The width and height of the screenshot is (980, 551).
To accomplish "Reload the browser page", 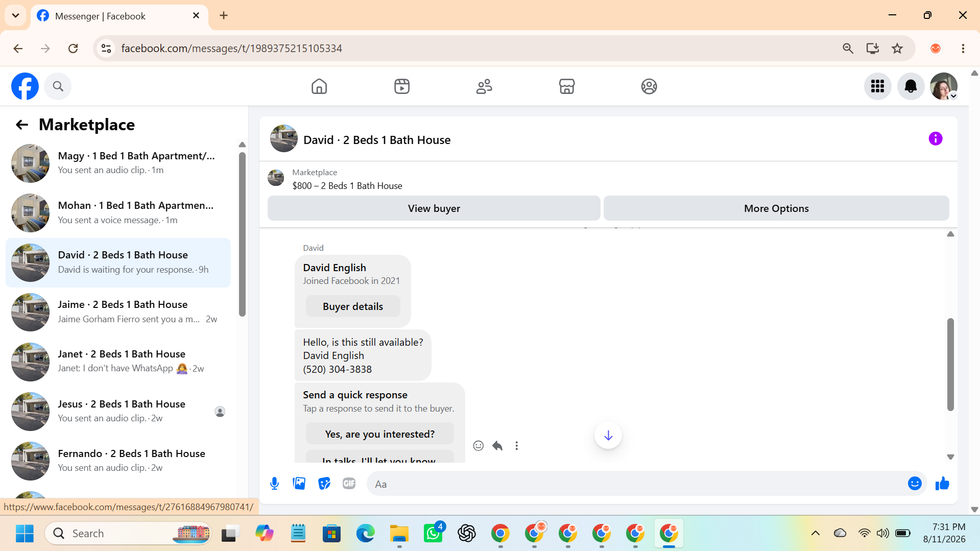I will pos(73,49).
